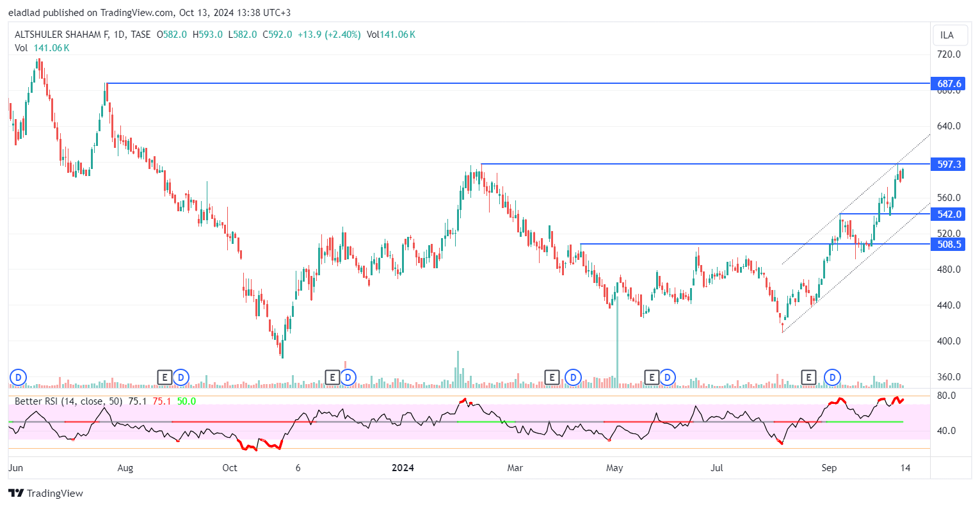Click the 400.0 price axis label
980x507 pixels.
coord(949,341)
